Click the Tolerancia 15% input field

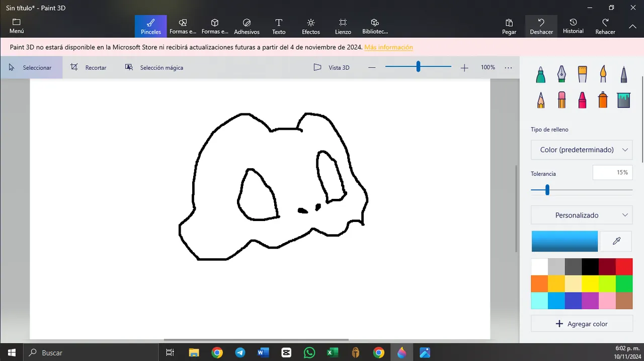click(612, 173)
